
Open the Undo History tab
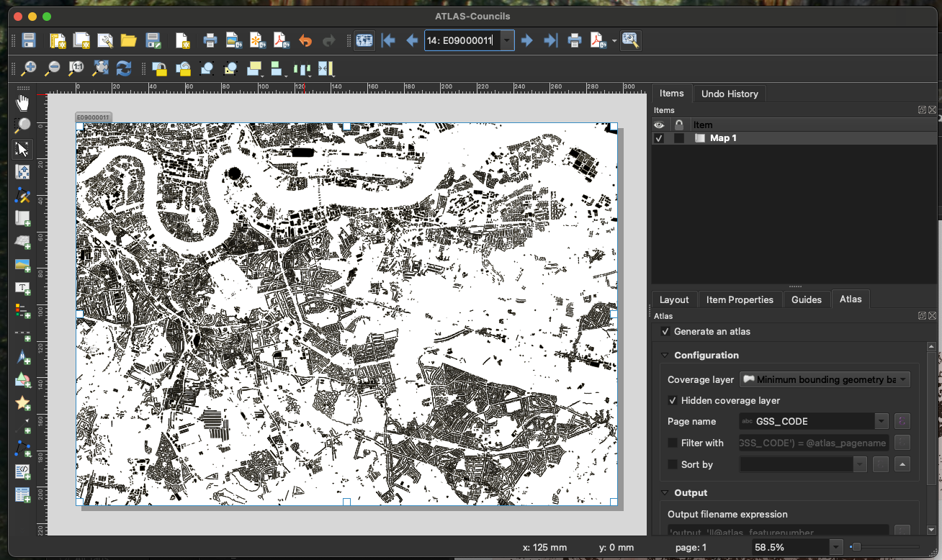[729, 94]
